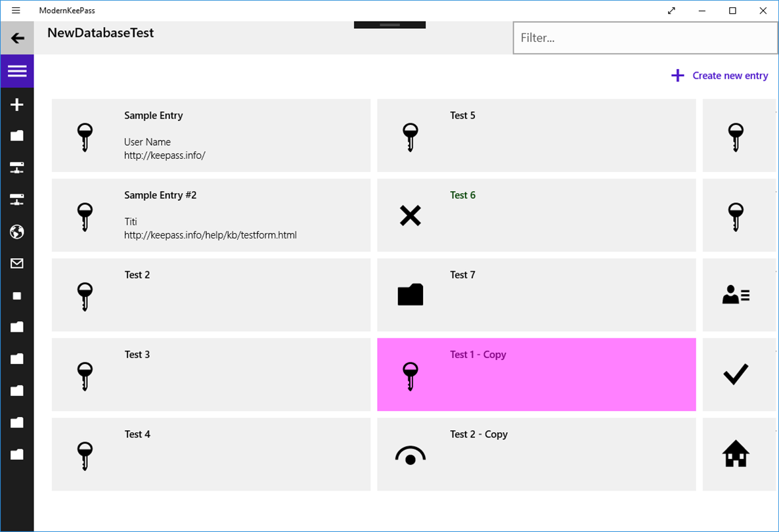Image resolution: width=779 pixels, height=532 pixels.
Task: Open the Test 2 - Copy eye icon entry
Action: [x=536, y=454]
